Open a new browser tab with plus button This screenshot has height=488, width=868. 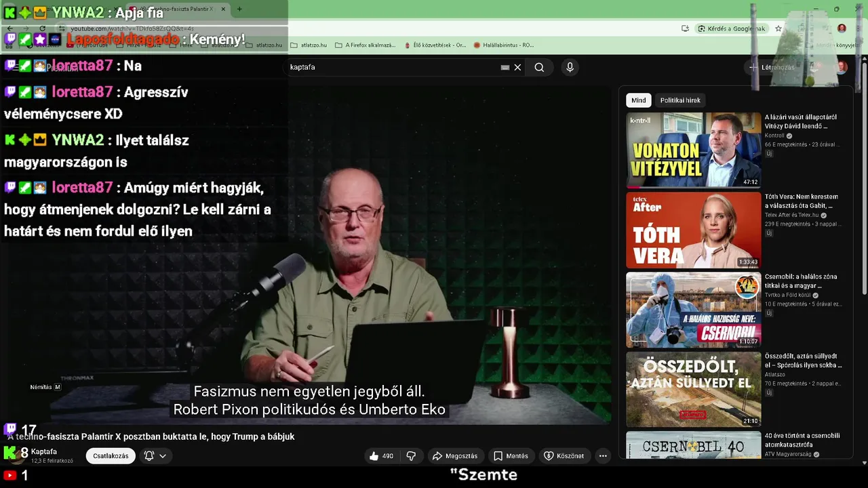(239, 9)
